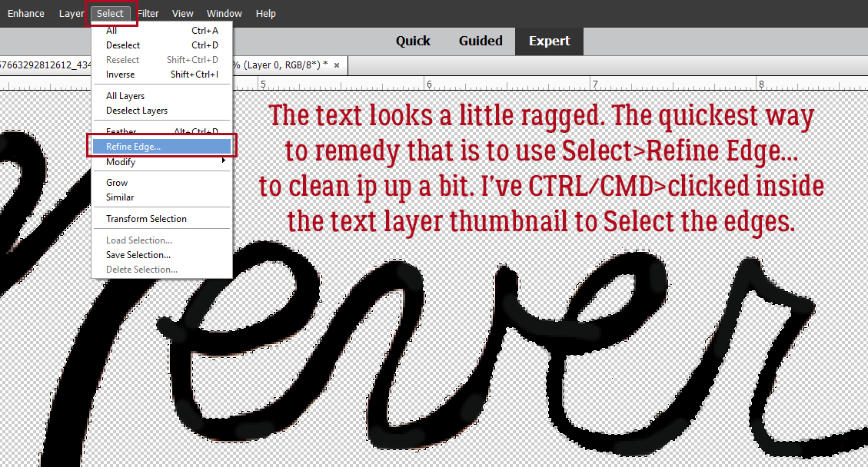The width and height of the screenshot is (868, 467).
Task: Open the Enhance menu
Action: tap(25, 13)
